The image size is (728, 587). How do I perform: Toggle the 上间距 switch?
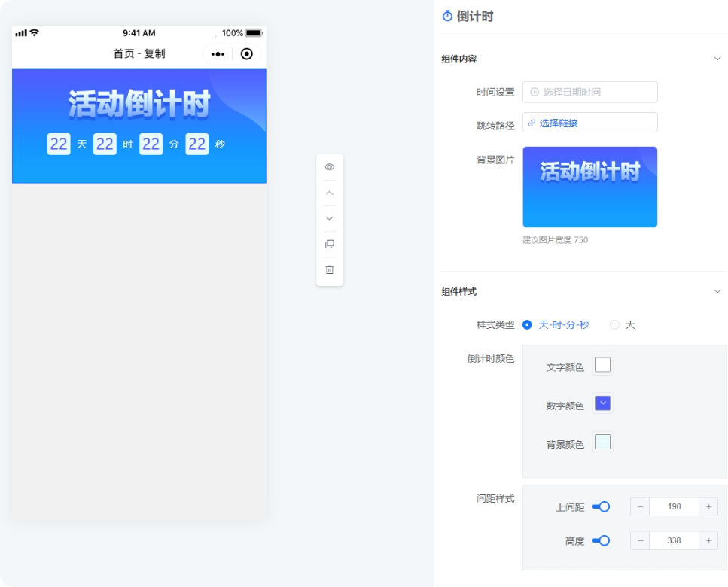(601, 506)
